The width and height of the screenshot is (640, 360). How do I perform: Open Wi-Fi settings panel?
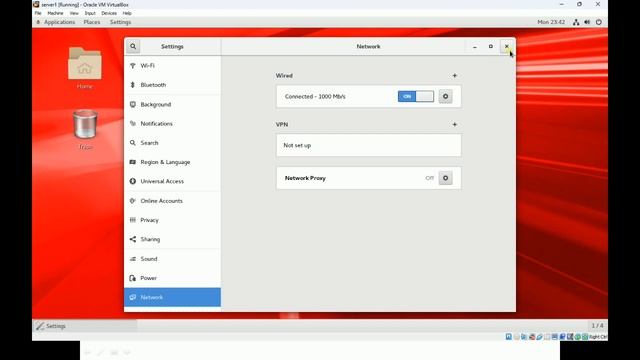(172, 66)
